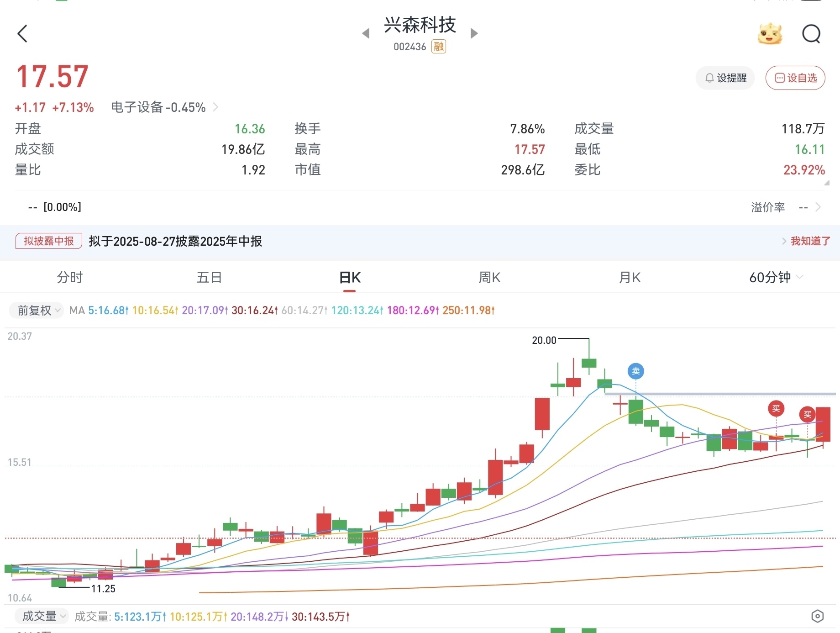
Task: Tap the MA 120:13.24 indicator value
Action: pyautogui.click(x=357, y=311)
